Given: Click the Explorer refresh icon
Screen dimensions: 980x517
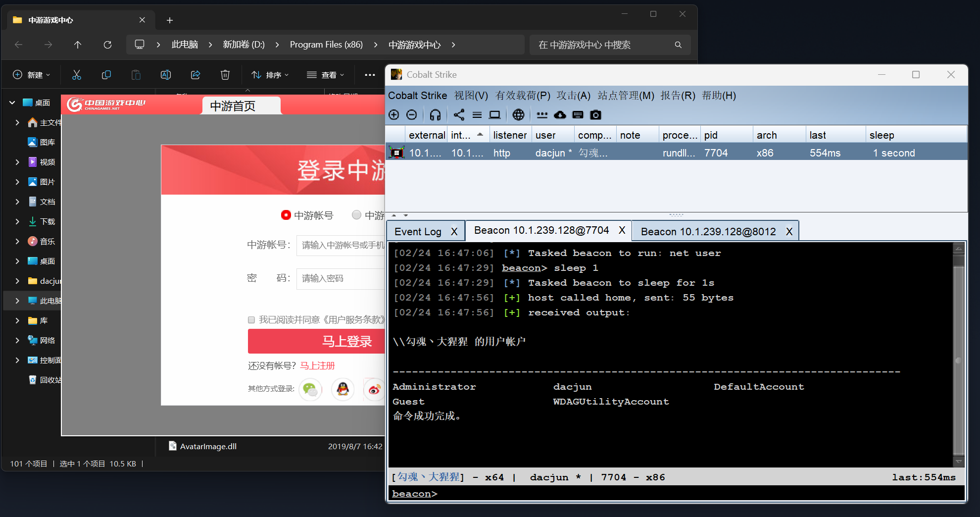Looking at the screenshot, I should click(107, 45).
